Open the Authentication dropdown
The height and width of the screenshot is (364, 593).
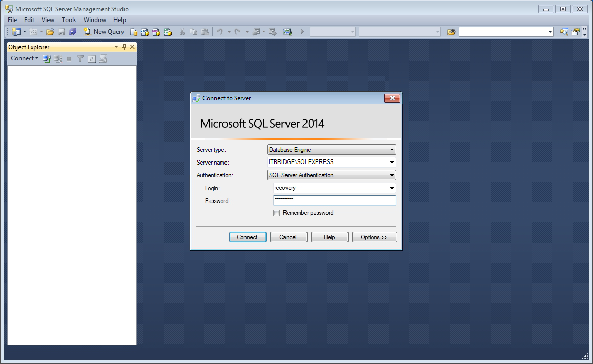[x=392, y=175]
